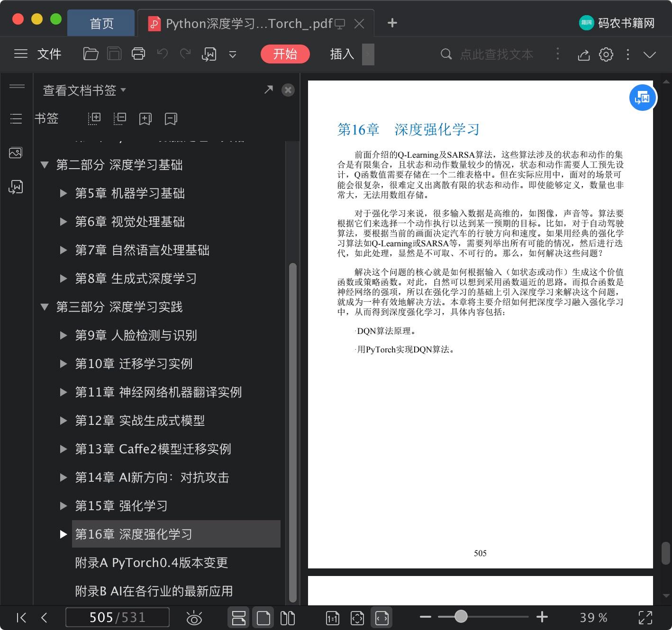
Task: Toggle two-page view
Action: tap(288, 618)
